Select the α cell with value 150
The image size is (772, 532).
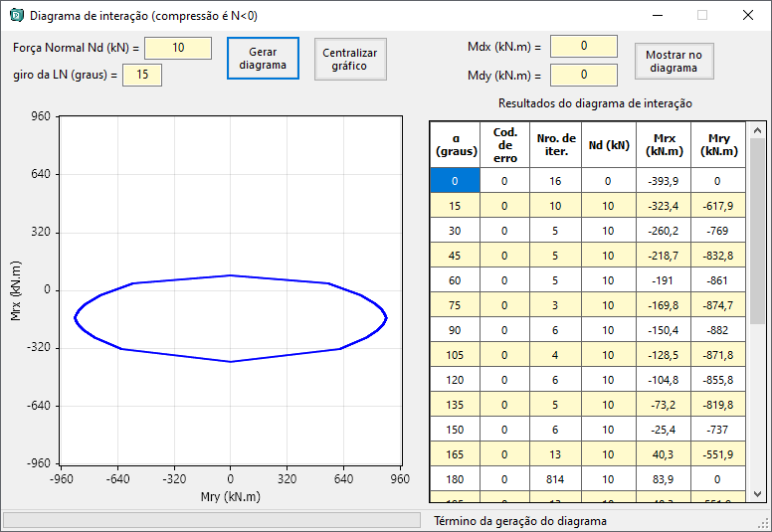tap(456, 430)
